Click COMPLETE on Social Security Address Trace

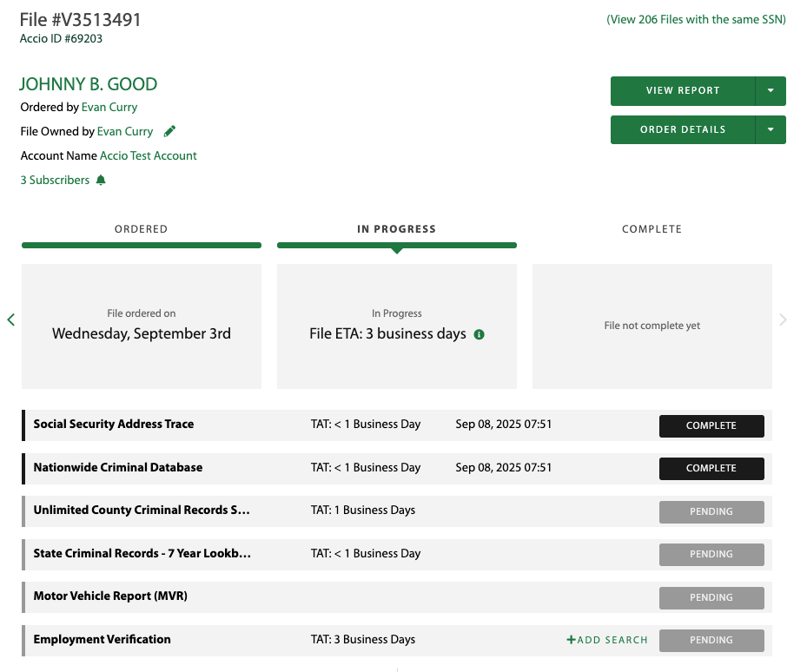711,425
